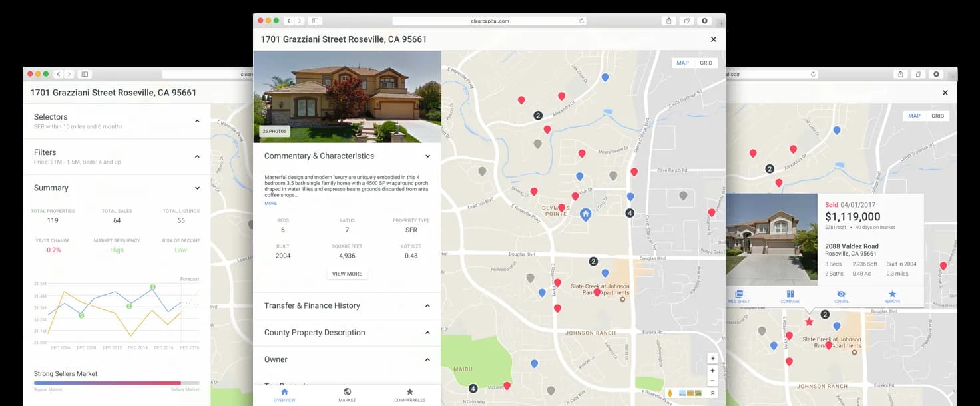Viewport: 980px width, 406px height.
Task: Click the $1,119,000 sold price
Action: tap(853, 217)
